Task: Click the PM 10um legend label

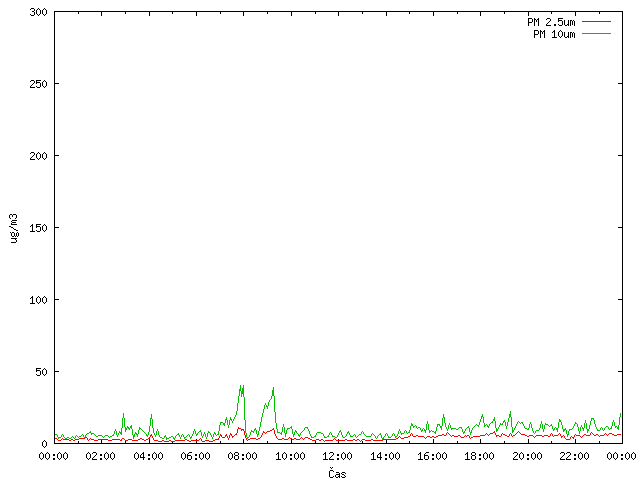Action: 554,34
